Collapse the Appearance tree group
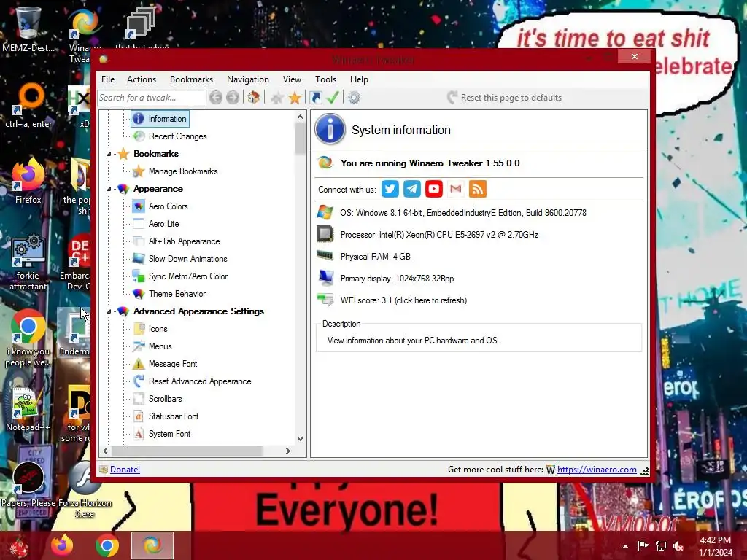This screenshot has width=747, height=560. pyautogui.click(x=109, y=189)
